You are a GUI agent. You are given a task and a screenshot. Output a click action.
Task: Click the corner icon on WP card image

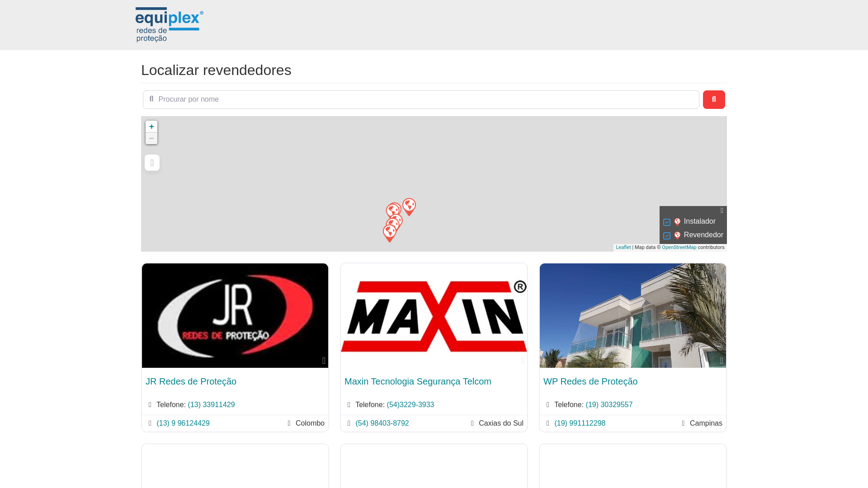point(722,361)
